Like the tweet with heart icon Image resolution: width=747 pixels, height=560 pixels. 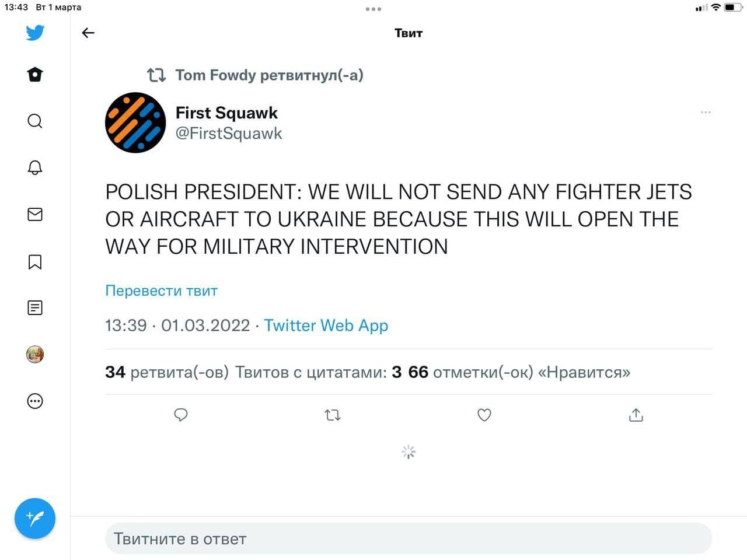484,415
